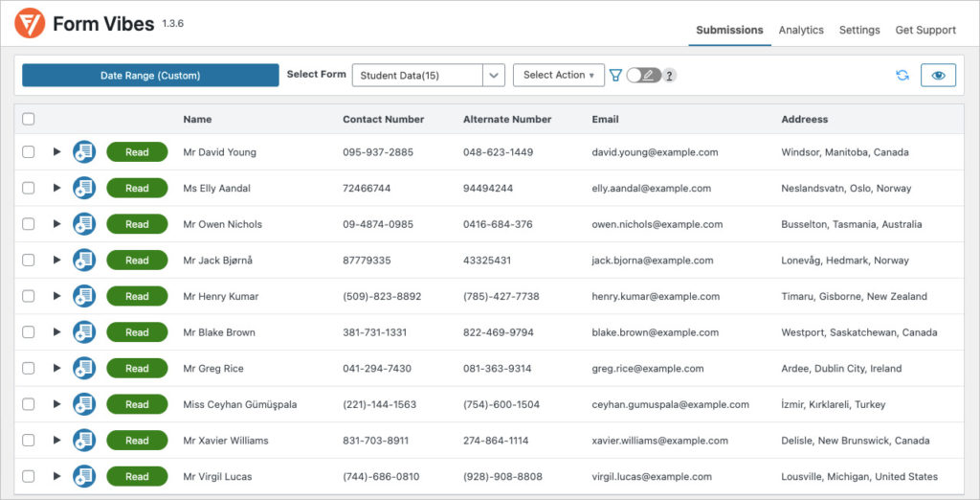This screenshot has width=980, height=500.
Task: Open the Settings tab
Action: [859, 30]
